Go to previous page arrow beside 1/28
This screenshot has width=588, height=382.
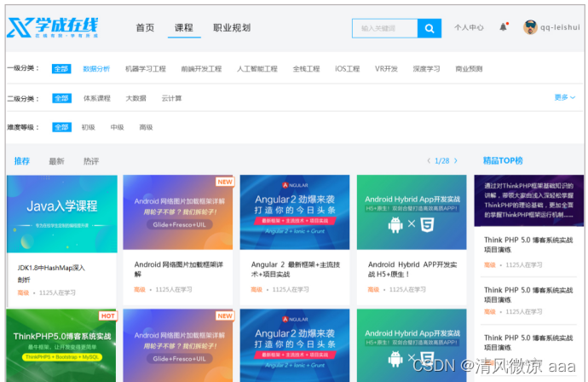[x=429, y=161]
